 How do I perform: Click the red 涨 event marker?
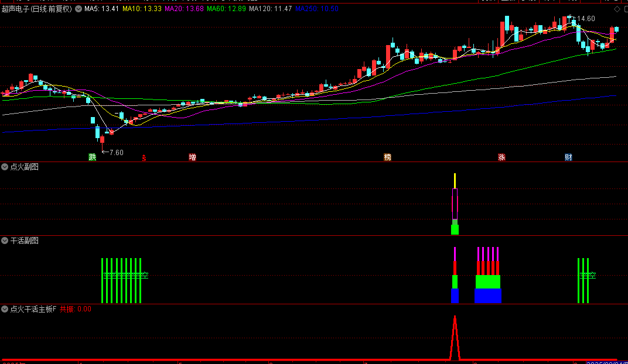pos(501,157)
